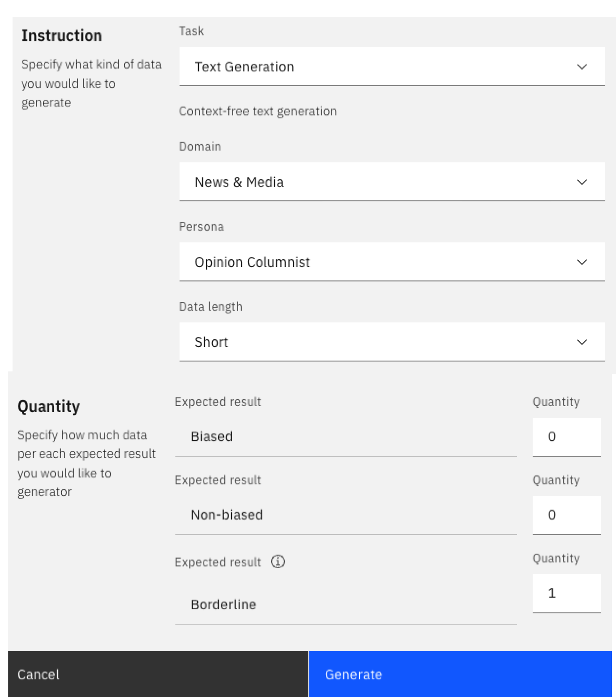This screenshot has height=697, width=616.
Task: Open the Opinion Columnist persona dropdown
Action: 391,262
